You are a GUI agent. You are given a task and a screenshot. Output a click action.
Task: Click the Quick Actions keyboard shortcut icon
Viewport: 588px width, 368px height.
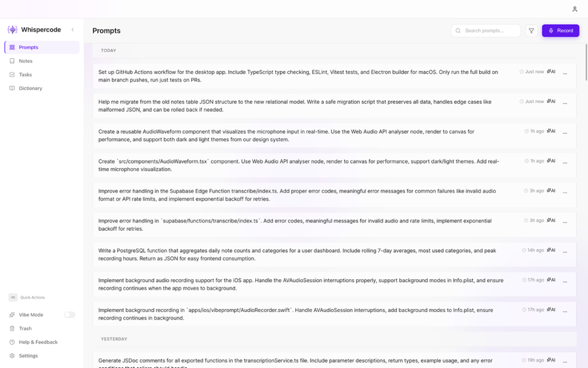click(x=13, y=297)
